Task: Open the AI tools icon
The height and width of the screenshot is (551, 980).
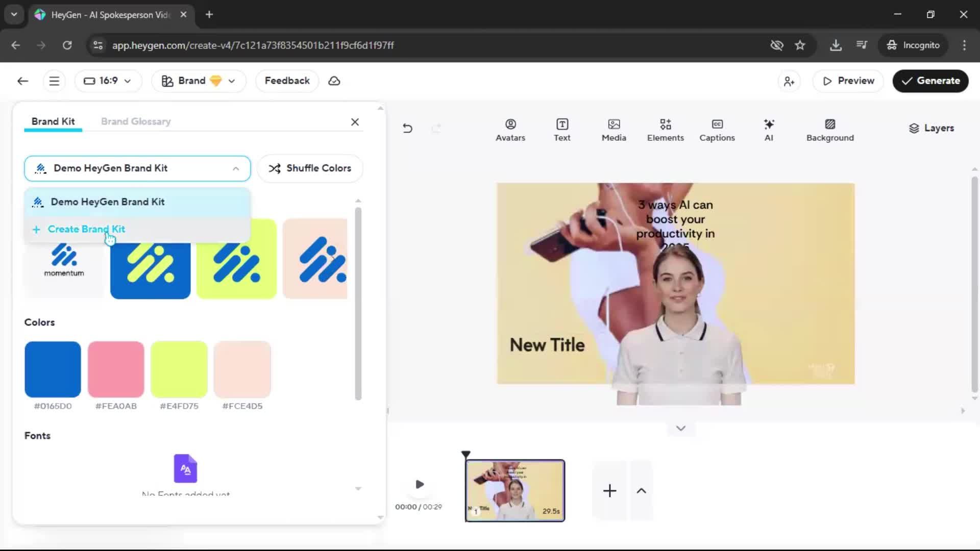Action: click(x=768, y=130)
